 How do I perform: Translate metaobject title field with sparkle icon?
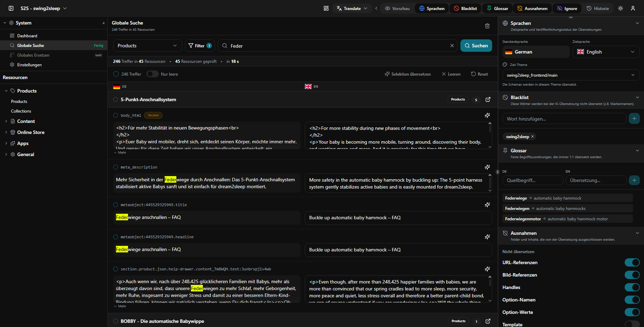487,205
